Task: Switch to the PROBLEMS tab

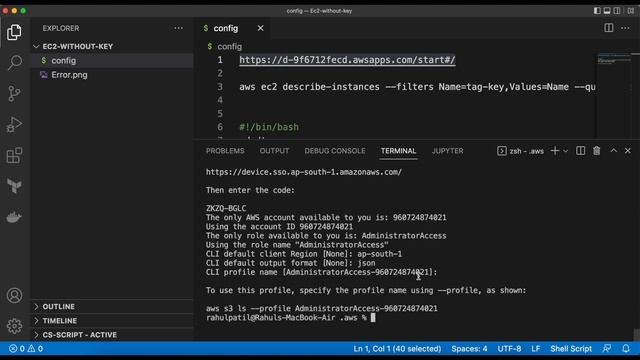Action: [225, 151]
